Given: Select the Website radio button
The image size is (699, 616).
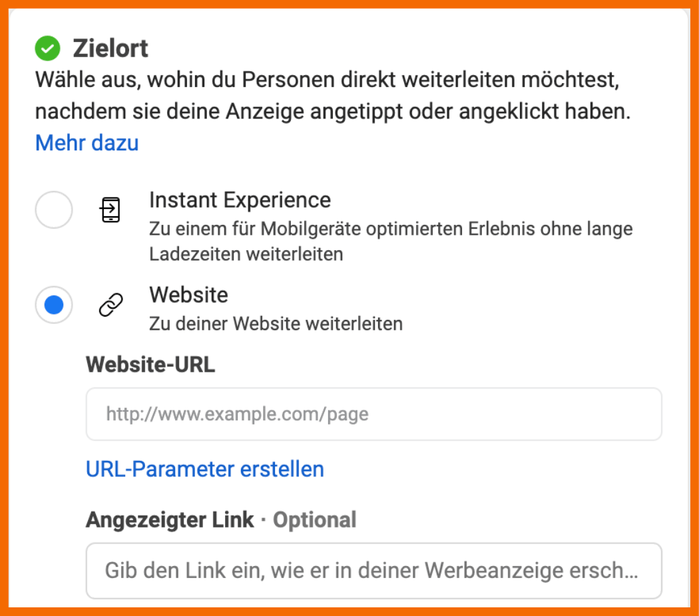Looking at the screenshot, I should 53,304.
